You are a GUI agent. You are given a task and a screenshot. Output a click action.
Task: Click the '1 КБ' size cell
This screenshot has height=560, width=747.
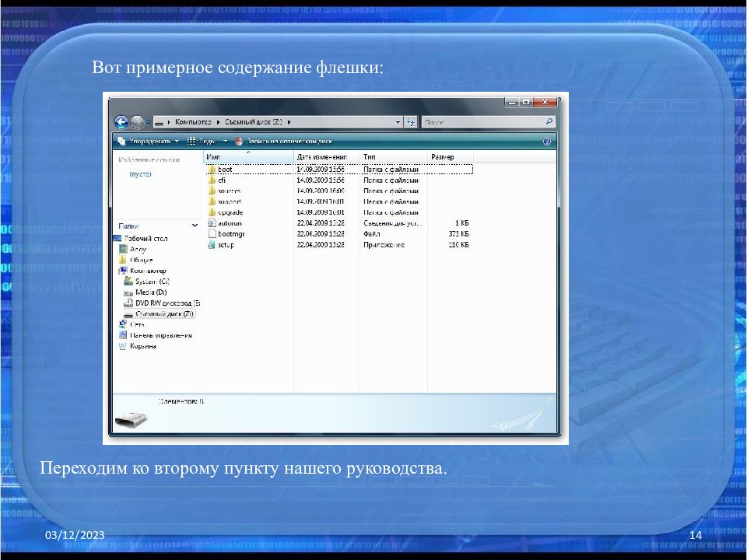[x=461, y=223]
